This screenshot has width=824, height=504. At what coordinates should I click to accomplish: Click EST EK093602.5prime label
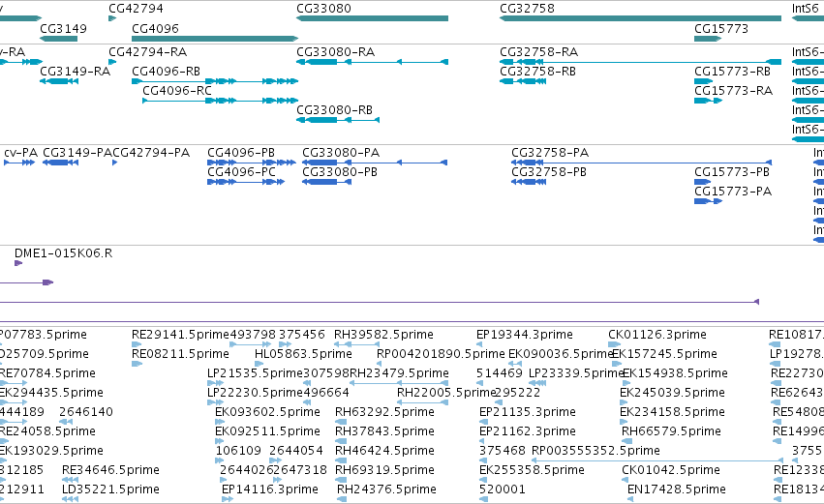click(x=267, y=412)
